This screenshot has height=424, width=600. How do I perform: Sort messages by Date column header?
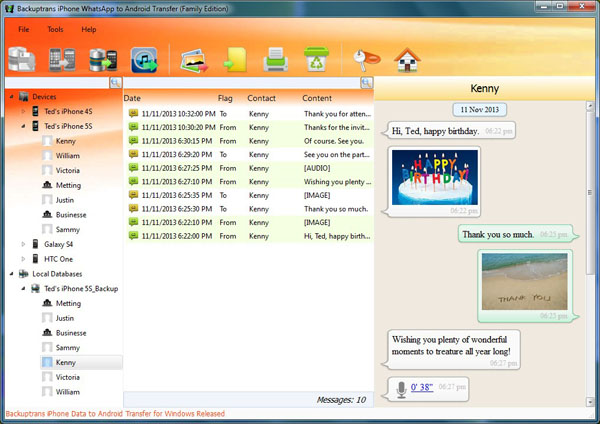[132, 98]
